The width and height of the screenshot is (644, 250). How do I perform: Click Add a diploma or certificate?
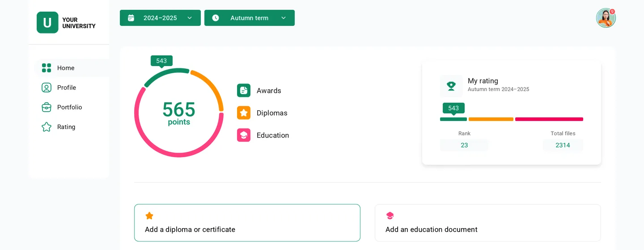coord(247,223)
